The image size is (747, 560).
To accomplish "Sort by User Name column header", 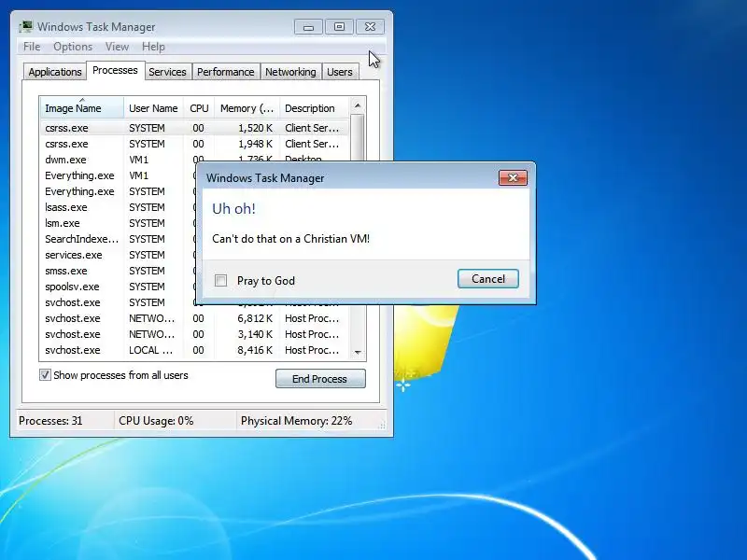I will pyautogui.click(x=153, y=108).
